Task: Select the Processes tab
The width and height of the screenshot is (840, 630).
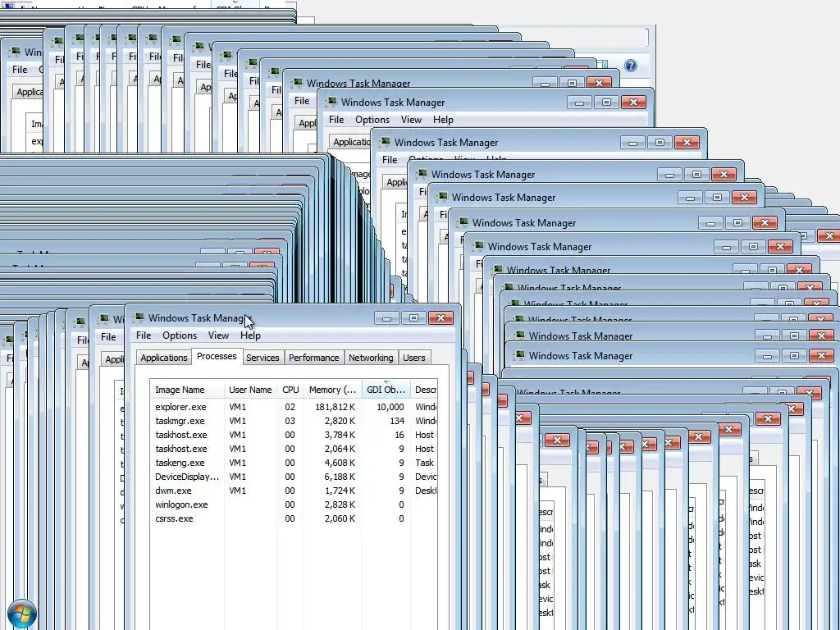Action: pos(217,356)
